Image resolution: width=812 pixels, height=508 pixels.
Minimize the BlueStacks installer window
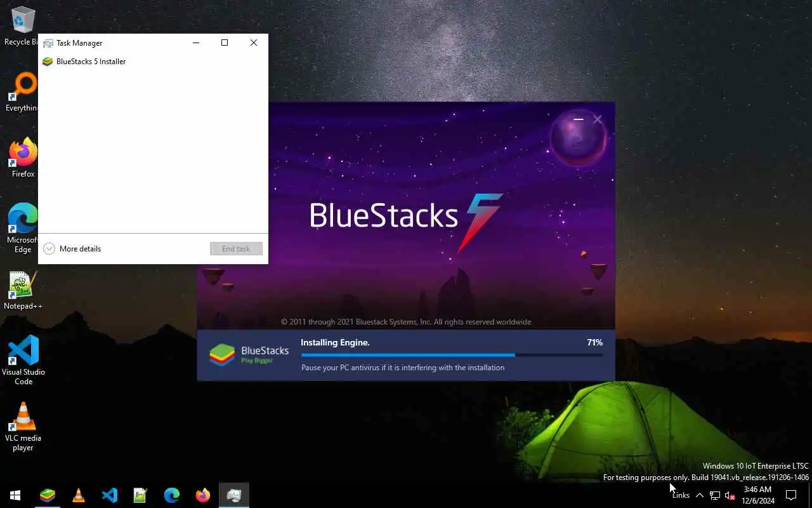point(579,119)
